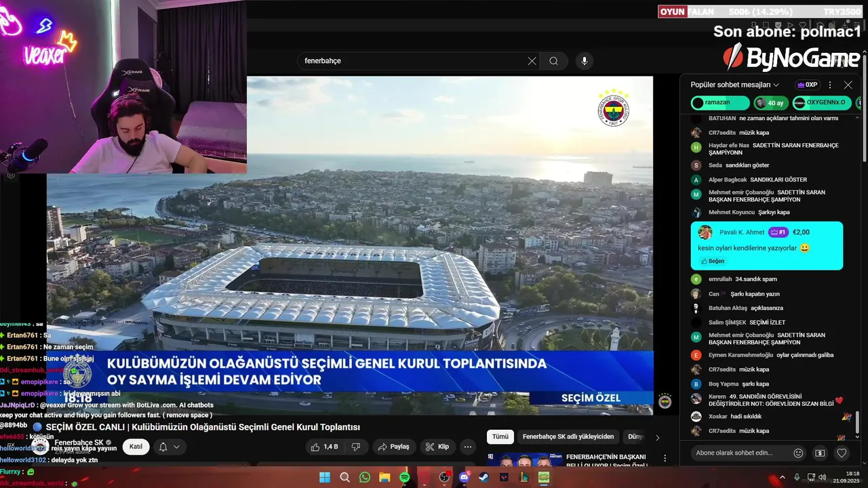
Task: Open the 40 ay membership chip
Action: tap(771, 103)
